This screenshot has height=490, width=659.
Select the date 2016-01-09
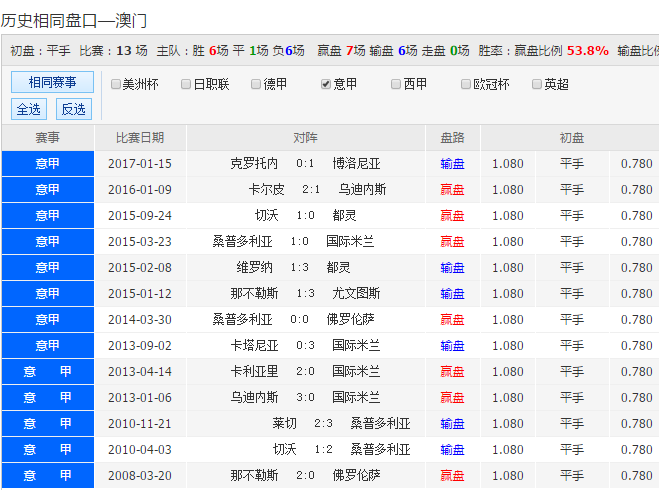pyautogui.click(x=140, y=190)
